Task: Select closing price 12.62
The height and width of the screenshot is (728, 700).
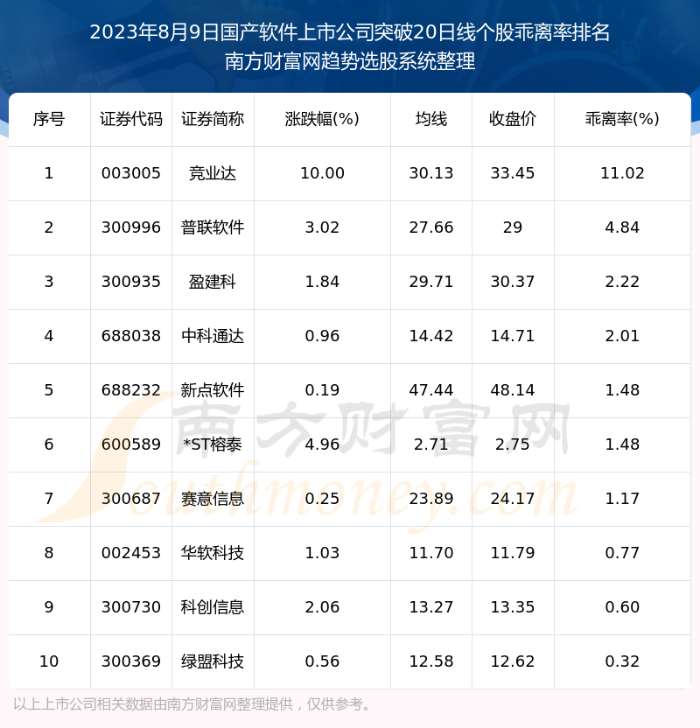Action: pos(513,662)
